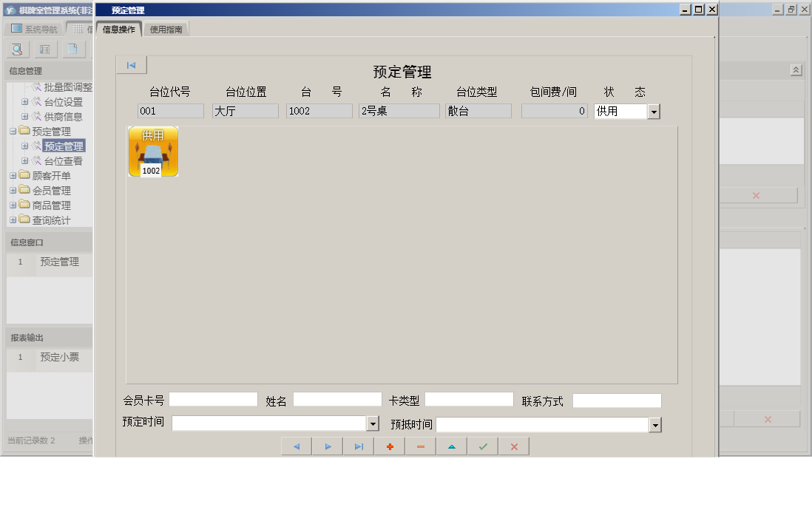This screenshot has width=812, height=521.
Task: Click the last record navigation icon
Action: [x=358, y=446]
